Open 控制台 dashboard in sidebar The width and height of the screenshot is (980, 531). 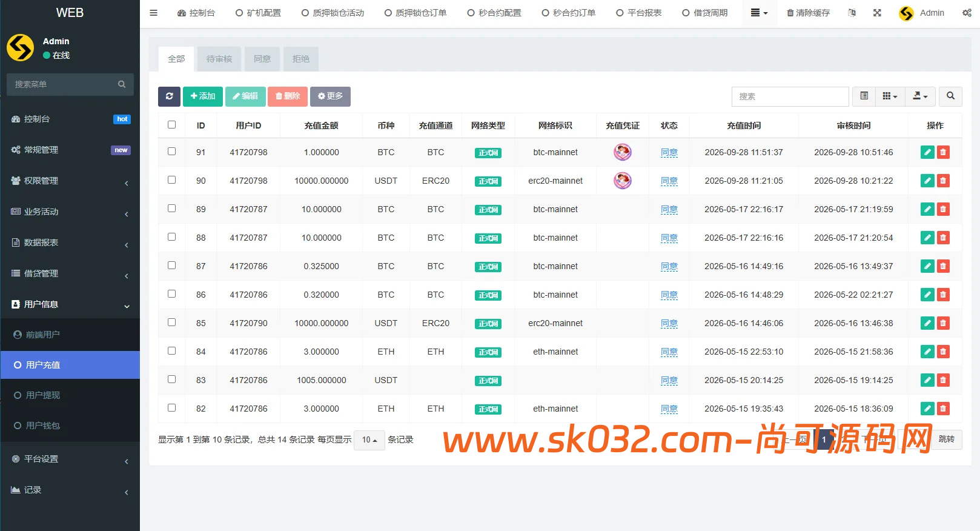point(70,119)
